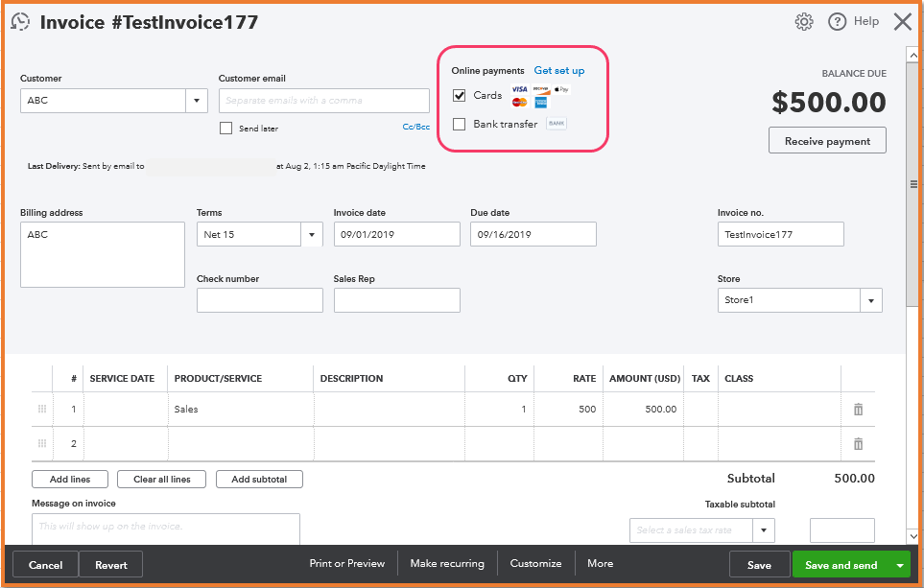Click the Customer field showing ABC

coord(103,101)
